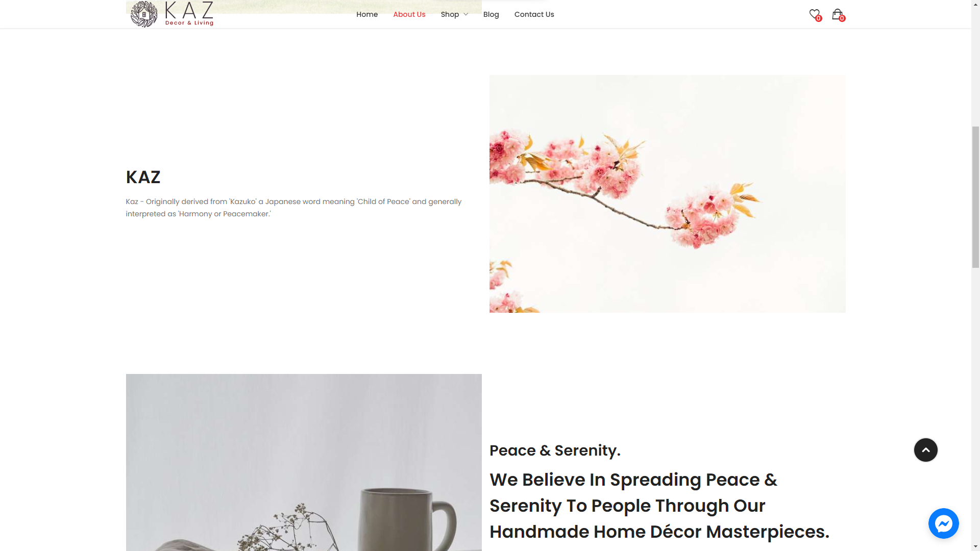Expand the Shop dropdown chevron
The height and width of the screenshot is (551, 980).
pyautogui.click(x=465, y=14)
